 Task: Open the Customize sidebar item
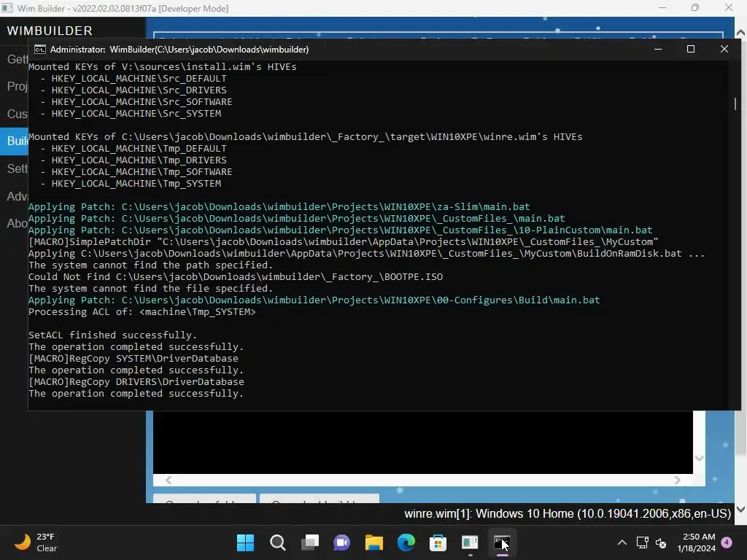click(x=15, y=114)
